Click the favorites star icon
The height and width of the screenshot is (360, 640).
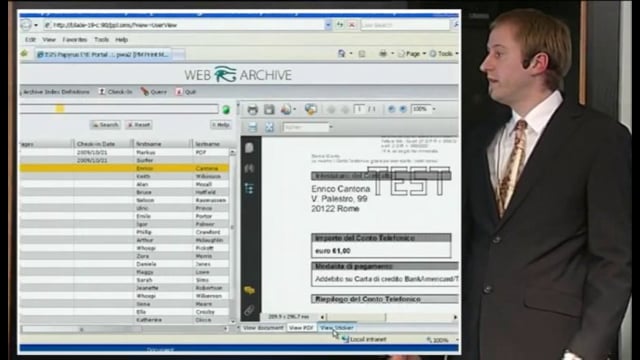(x=24, y=53)
